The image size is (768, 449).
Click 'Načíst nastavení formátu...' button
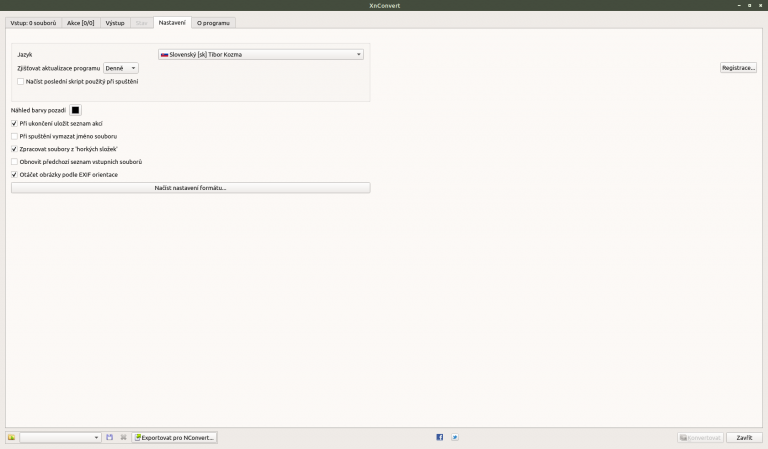coord(191,188)
